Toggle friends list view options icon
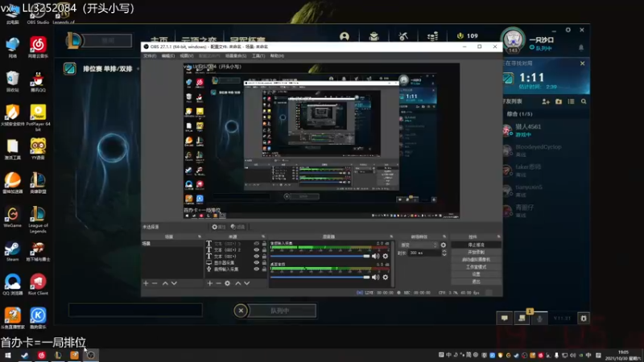 pos(572,101)
